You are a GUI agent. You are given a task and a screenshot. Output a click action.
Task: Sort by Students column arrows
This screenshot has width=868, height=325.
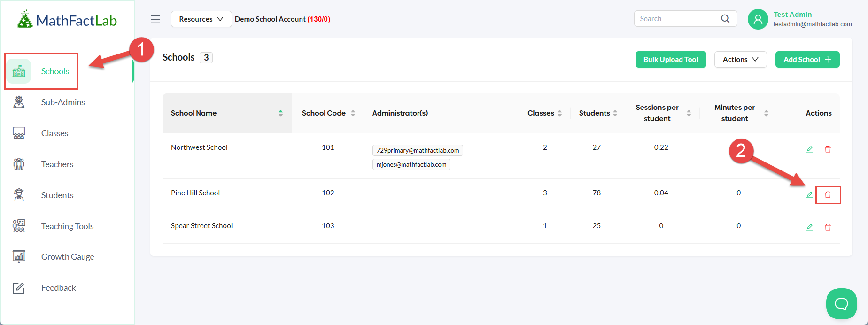[615, 113]
